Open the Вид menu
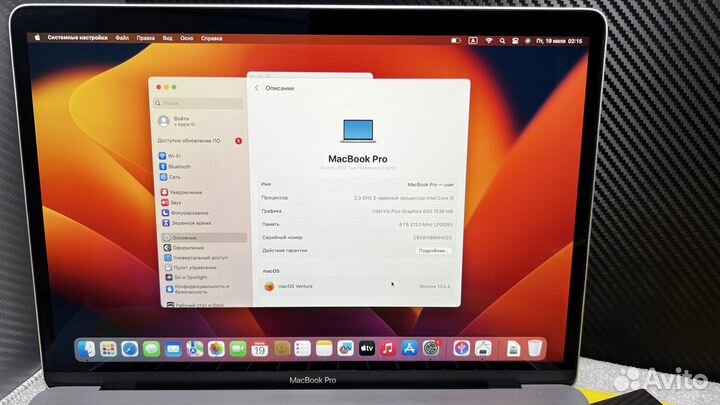The width and height of the screenshot is (720, 405). (168, 38)
